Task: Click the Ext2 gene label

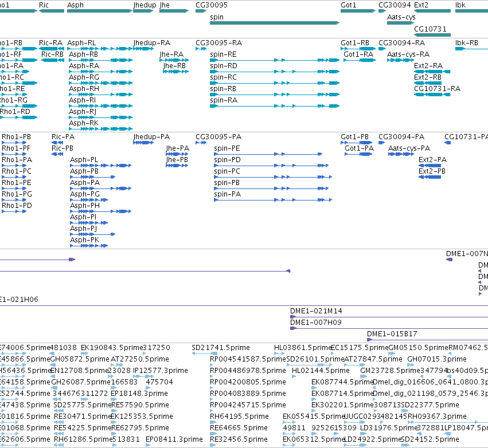Action: tap(421, 5)
